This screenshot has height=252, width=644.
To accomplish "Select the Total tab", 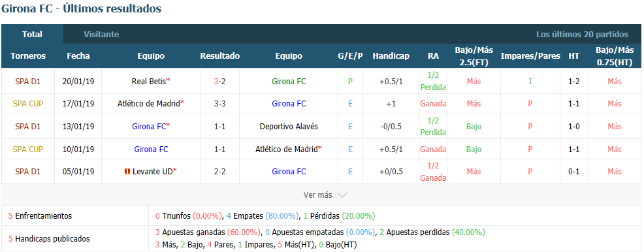I will [x=33, y=35].
